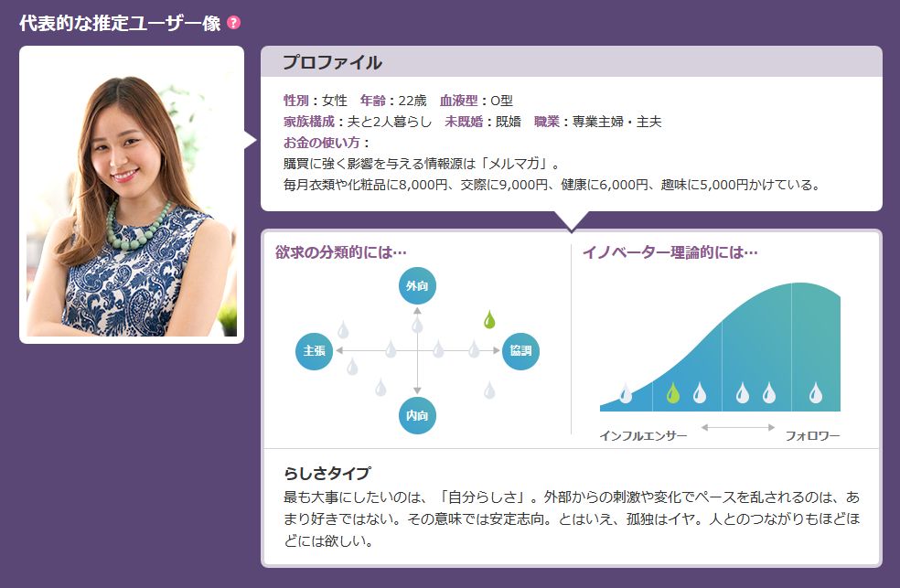Click the 血液型 label
900x588 pixels.
pos(458,101)
